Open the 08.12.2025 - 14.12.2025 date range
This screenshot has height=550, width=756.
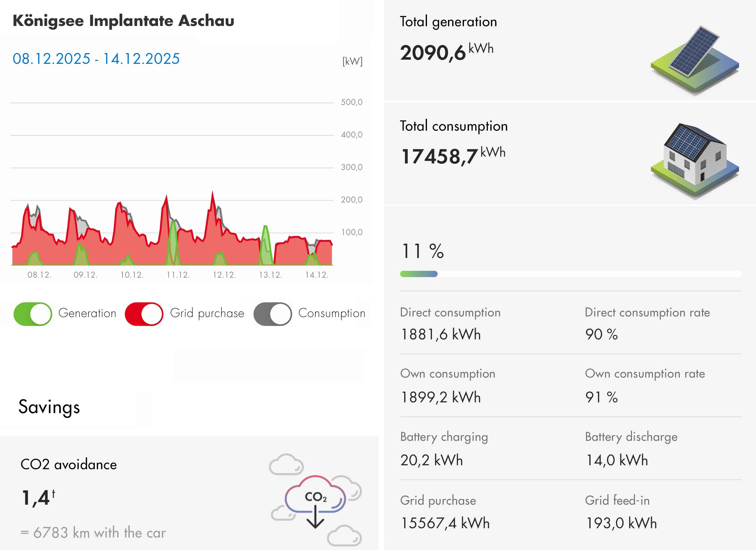tap(96, 59)
